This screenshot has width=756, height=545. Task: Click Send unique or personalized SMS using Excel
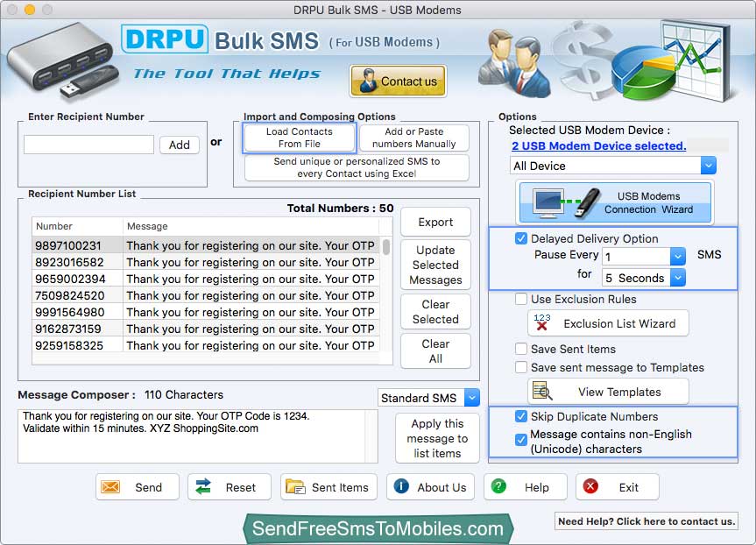pyautogui.click(x=357, y=167)
